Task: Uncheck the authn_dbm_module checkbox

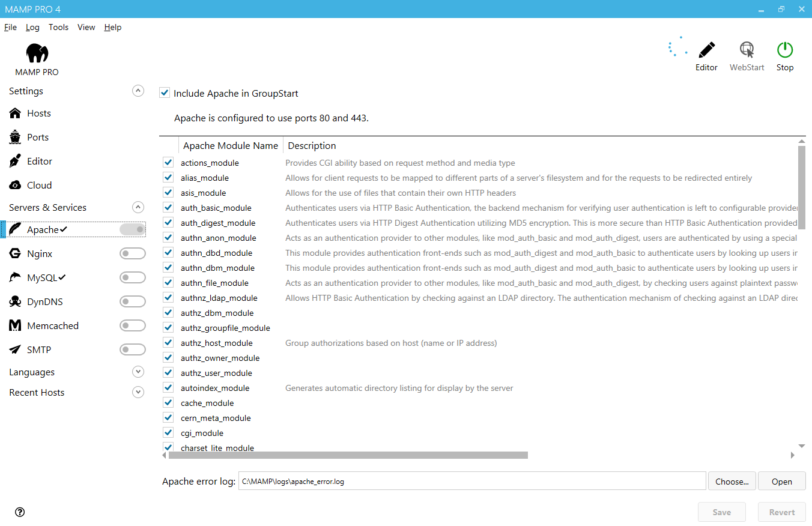Action: click(168, 268)
